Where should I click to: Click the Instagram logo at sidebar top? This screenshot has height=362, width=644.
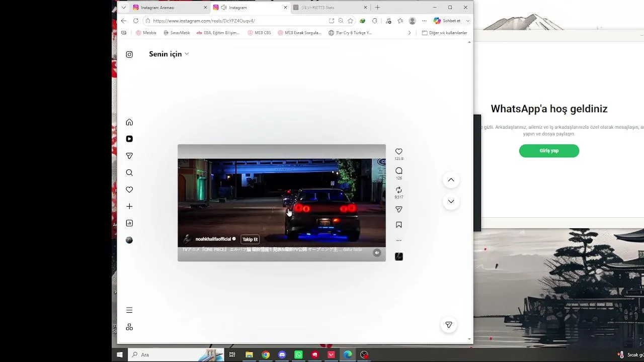[x=129, y=54]
